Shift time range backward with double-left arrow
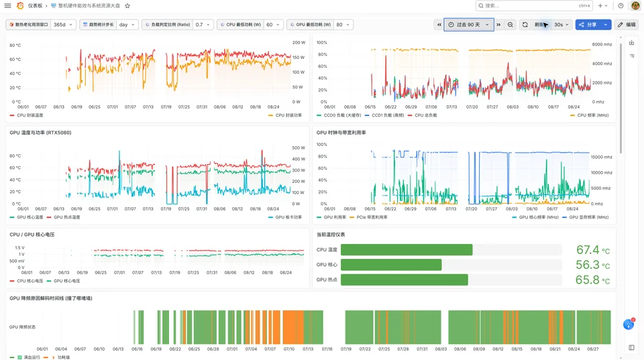The image size is (644, 360). [x=439, y=25]
